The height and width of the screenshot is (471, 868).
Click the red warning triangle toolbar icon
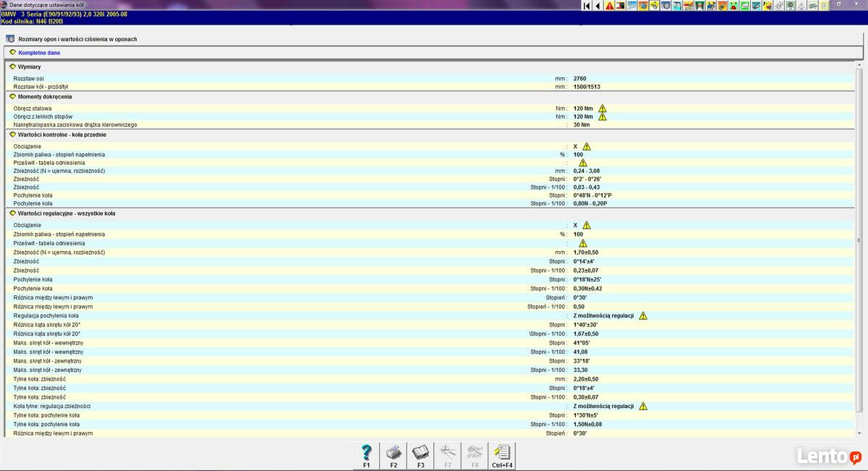[609, 6]
